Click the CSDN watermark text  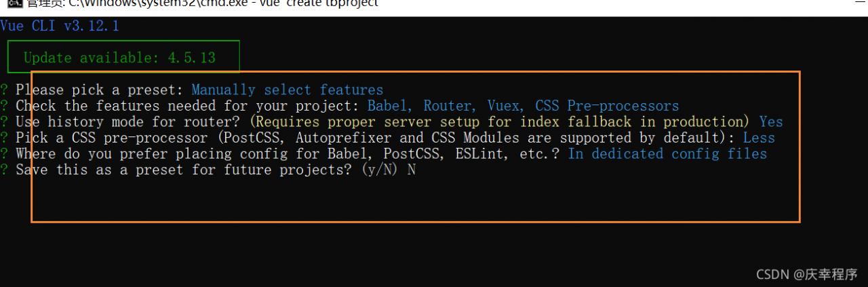805,274
